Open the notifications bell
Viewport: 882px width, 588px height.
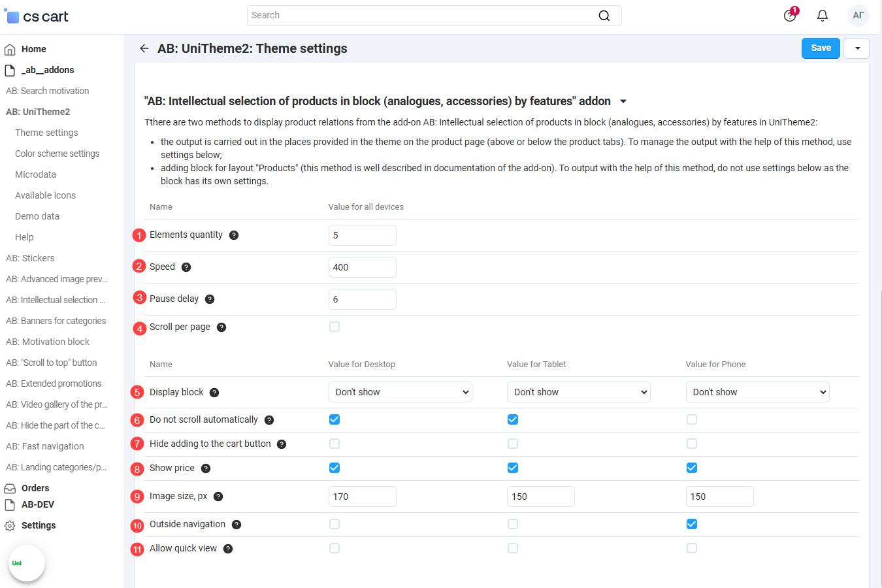click(823, 16)
